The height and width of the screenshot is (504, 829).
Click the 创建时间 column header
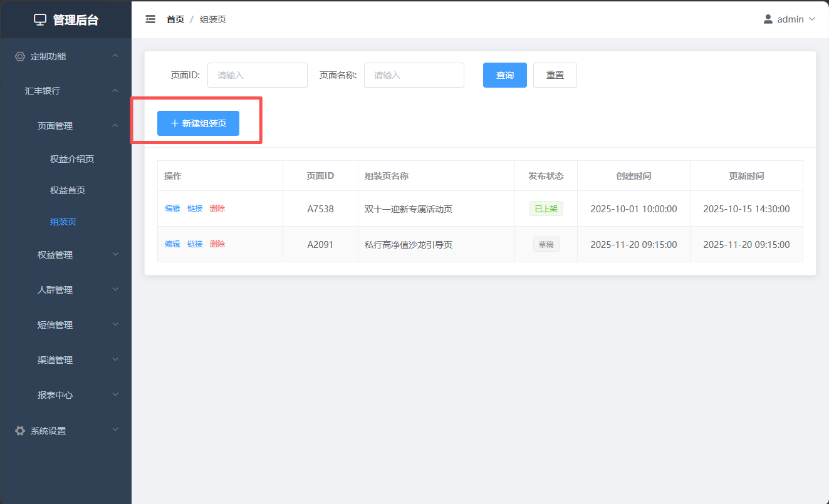(x=634, y=176)
